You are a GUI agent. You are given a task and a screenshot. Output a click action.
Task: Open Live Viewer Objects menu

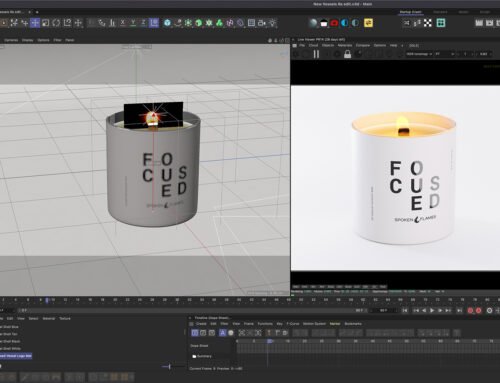(x=328, y=45)
